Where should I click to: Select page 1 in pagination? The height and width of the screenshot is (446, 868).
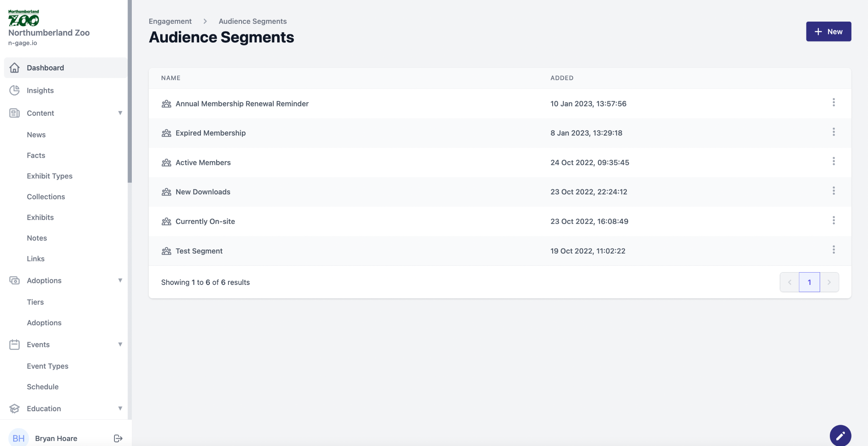click(809, 282)
